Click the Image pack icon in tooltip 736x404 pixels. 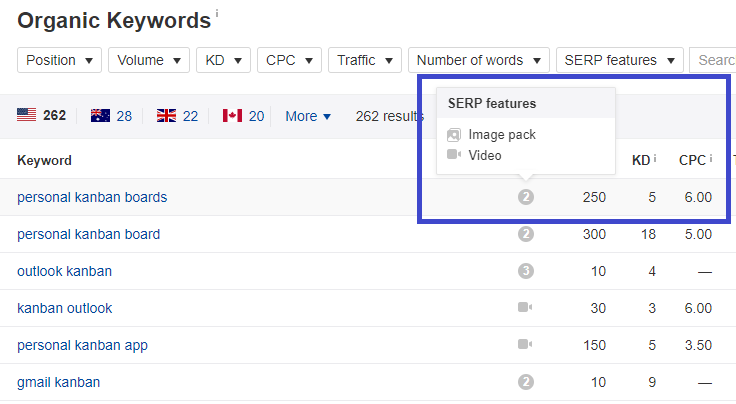[x=454, y=135]
